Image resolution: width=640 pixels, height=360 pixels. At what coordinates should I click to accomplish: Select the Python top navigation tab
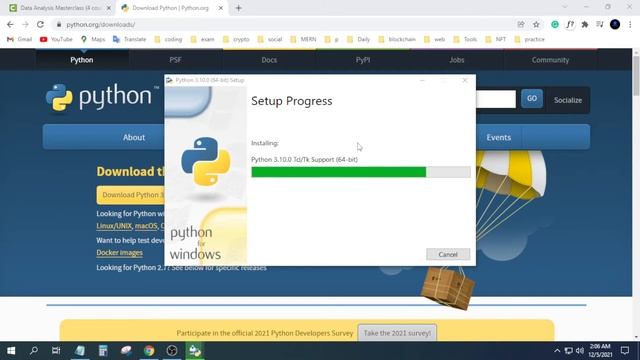[x=82, y=60]
